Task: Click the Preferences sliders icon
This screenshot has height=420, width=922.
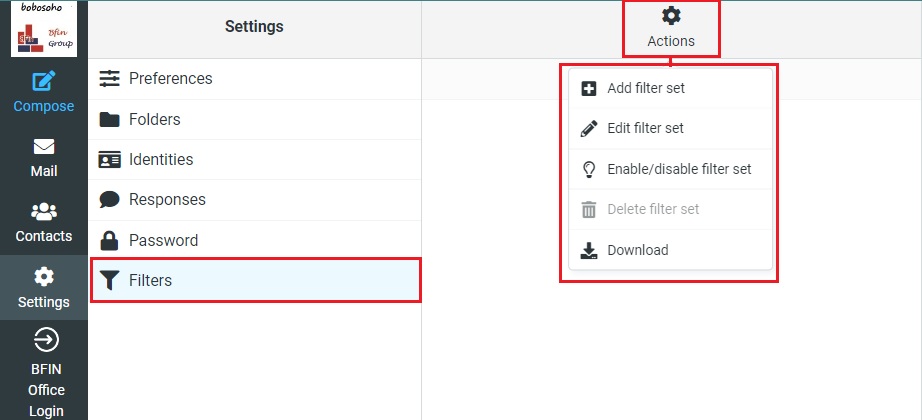Action: point(110,78)
